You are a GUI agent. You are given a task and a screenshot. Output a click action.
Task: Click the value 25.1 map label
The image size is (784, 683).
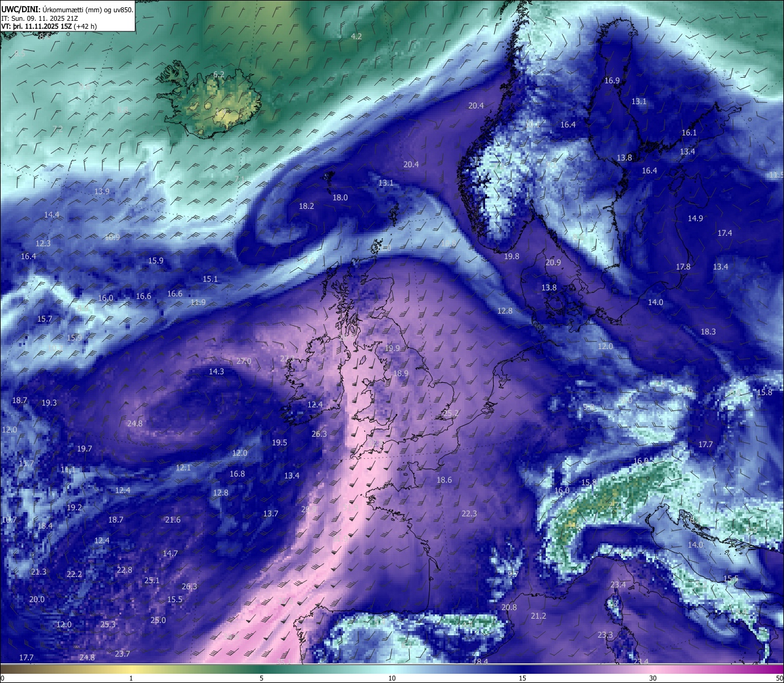[x=152, y=580]
